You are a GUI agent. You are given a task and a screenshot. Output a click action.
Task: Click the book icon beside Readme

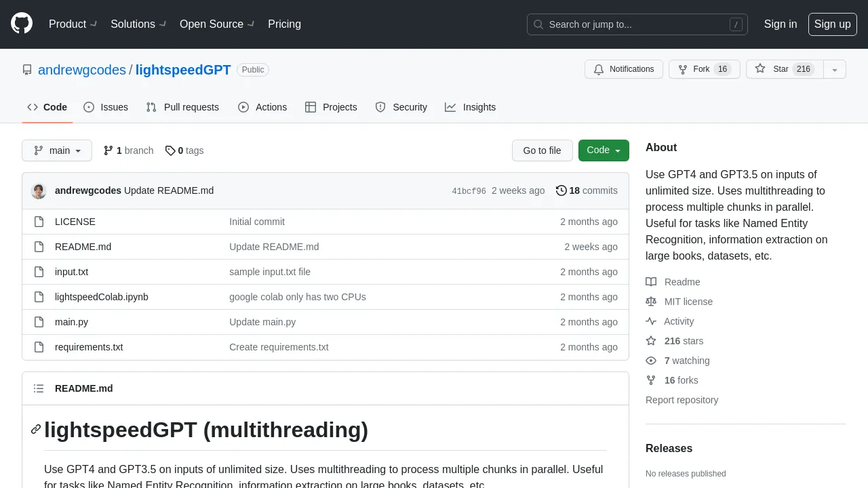click(651, 282)
